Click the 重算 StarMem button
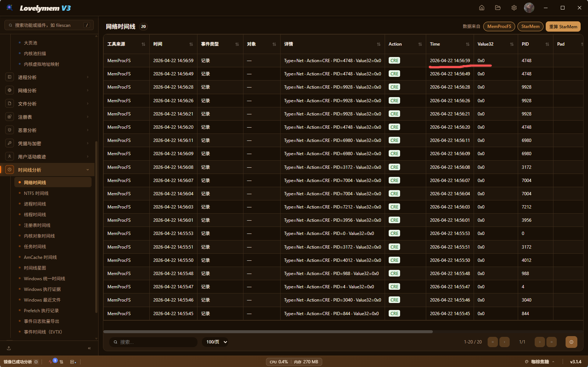This screenshot has width=588, height=367. pyautogui.click(x=563, y=26)
